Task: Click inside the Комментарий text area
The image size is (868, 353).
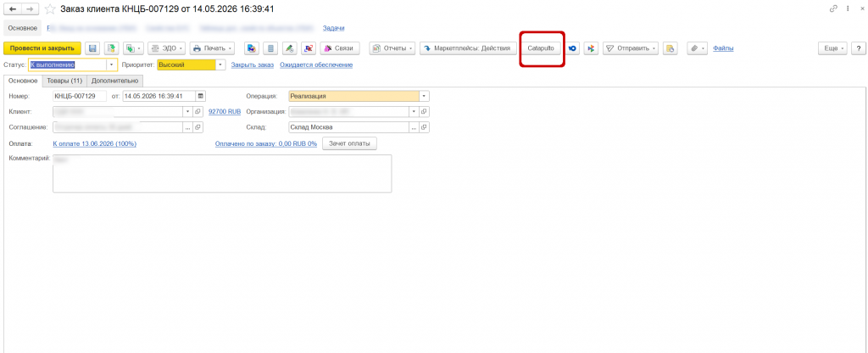Action: [x=222, y=173]
